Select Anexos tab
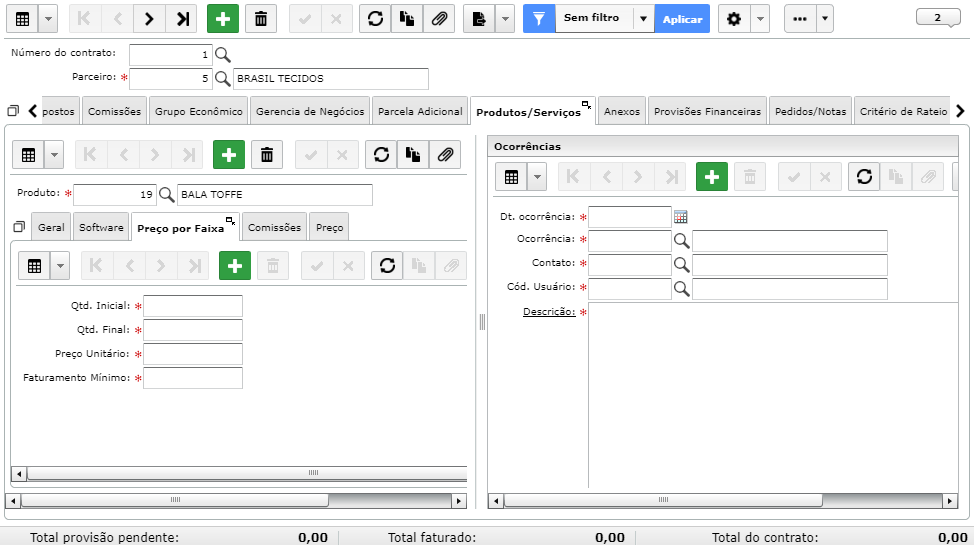The width and height of the screenshot is (974, 545). (x=622, y=111)
